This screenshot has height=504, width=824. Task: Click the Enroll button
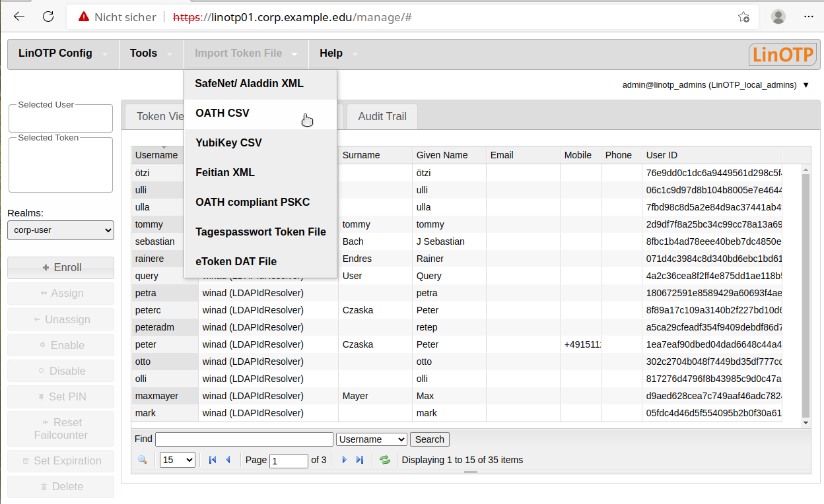coord(60,268)
